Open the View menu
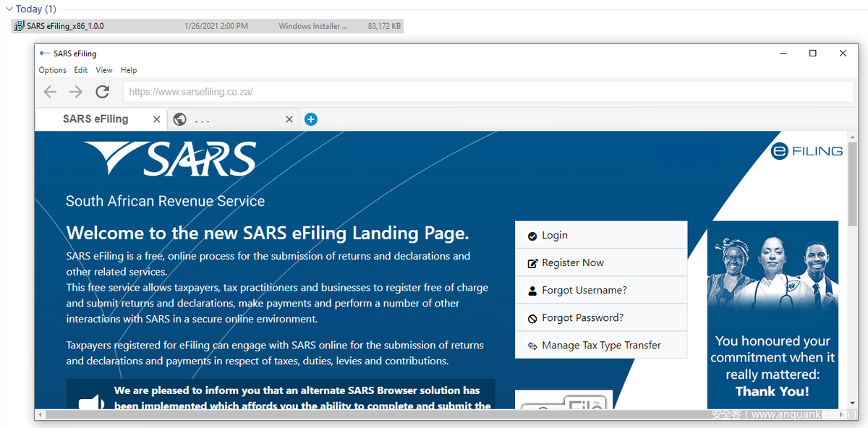Screen dimensions: 868x428 click(104, 70)
